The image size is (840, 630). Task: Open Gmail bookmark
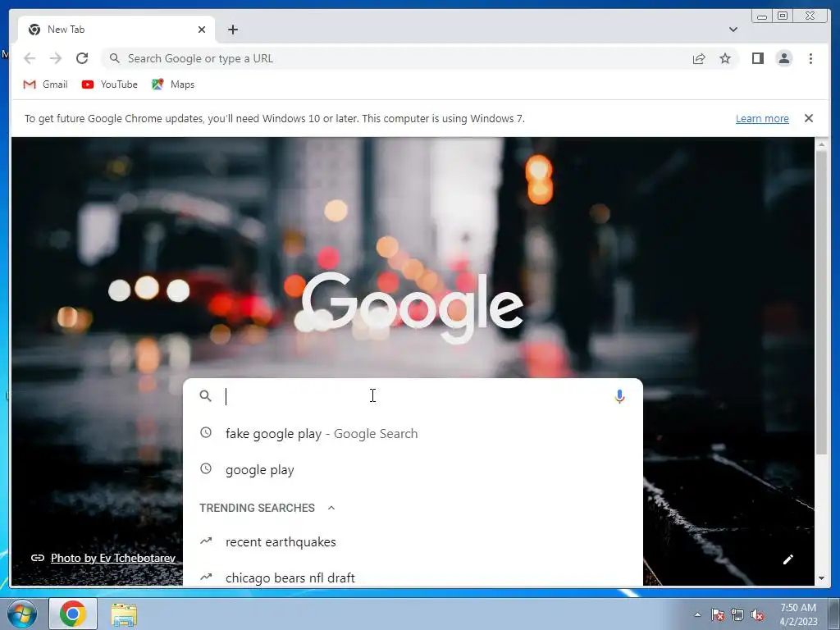(x=46, y=84)
